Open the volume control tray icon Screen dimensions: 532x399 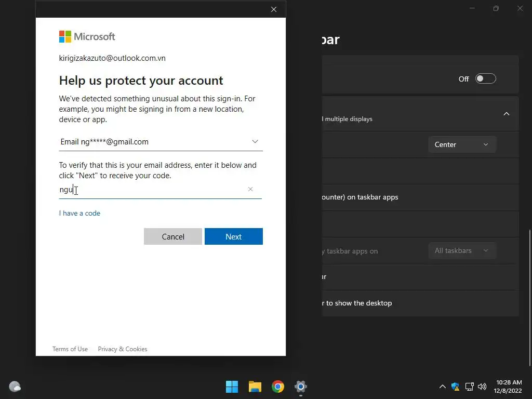pyautogui.click(x=482, y=387)
